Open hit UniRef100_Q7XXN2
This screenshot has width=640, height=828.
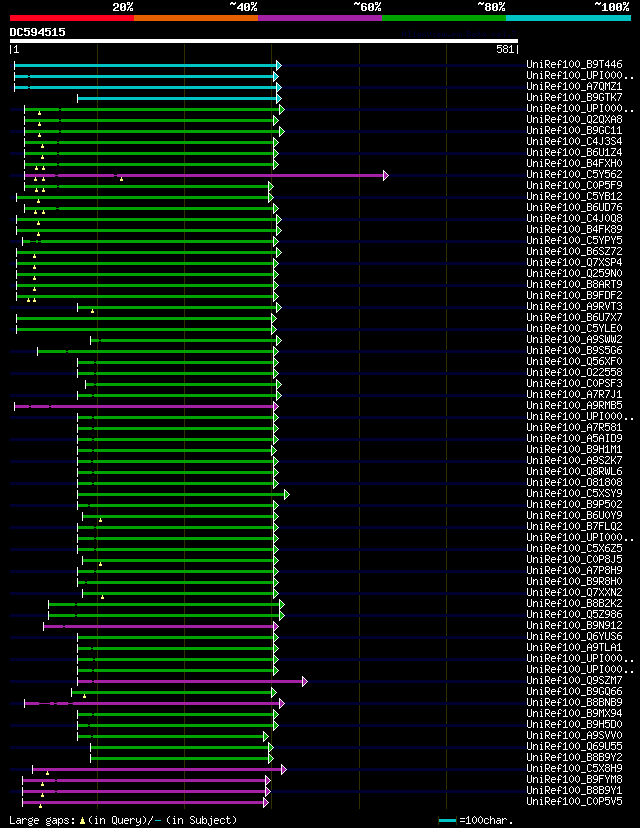tap(574, 592)
